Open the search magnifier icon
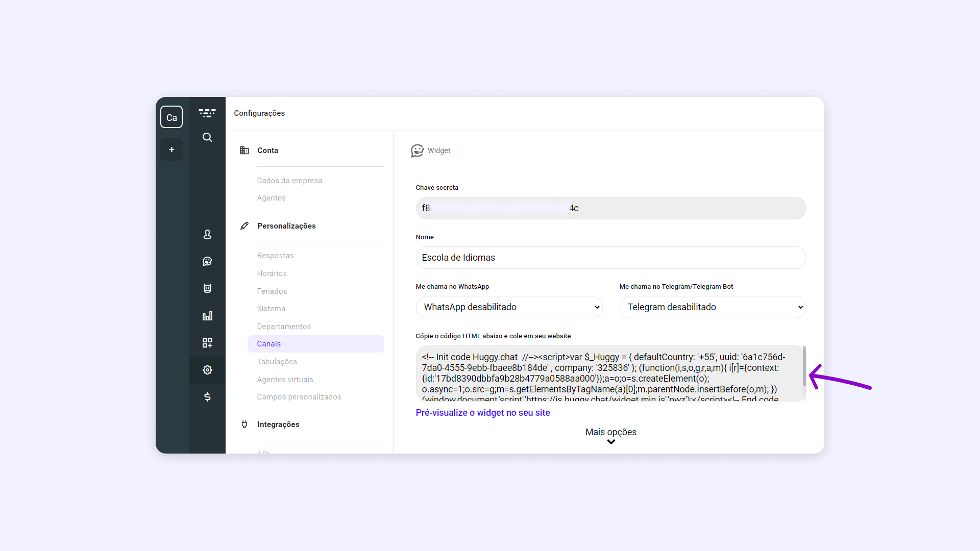This screenshot has width=980, height=551. coord(207,137)
